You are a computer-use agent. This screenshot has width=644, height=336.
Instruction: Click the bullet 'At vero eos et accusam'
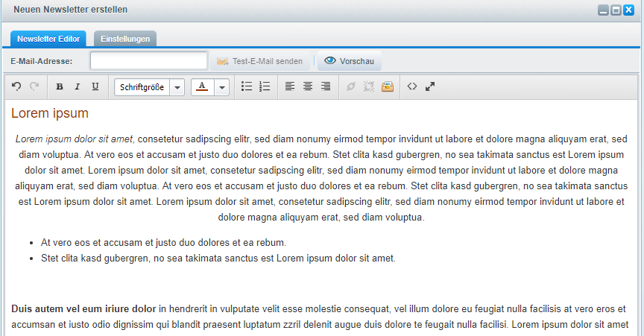point(163,243)
